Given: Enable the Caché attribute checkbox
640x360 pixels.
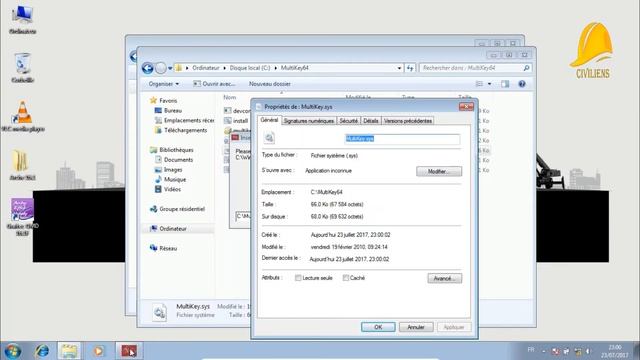Looking at the screenshot, I should click(346, 278).
